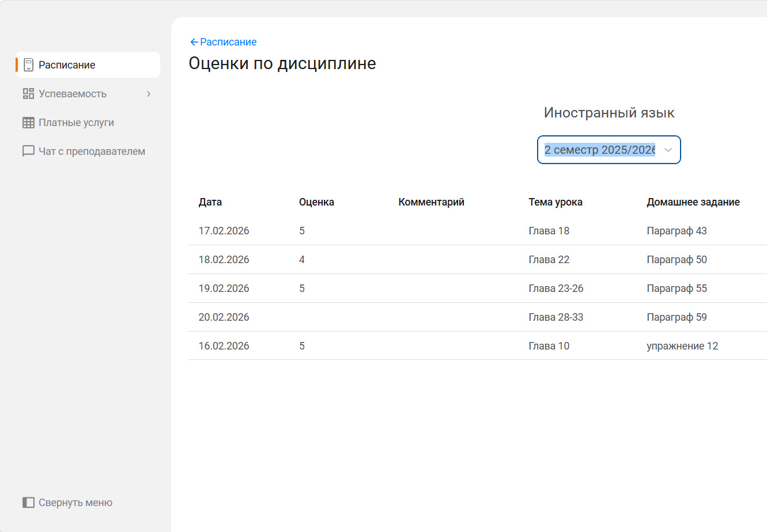Click the Тема урока column header
Viewport: 767px width, 532px height.
click(556, 202)
